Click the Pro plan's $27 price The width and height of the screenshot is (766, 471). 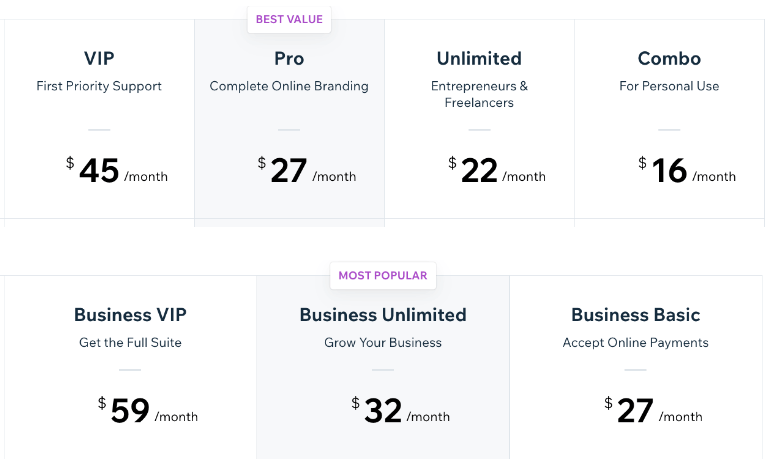(x=306, y=171)
